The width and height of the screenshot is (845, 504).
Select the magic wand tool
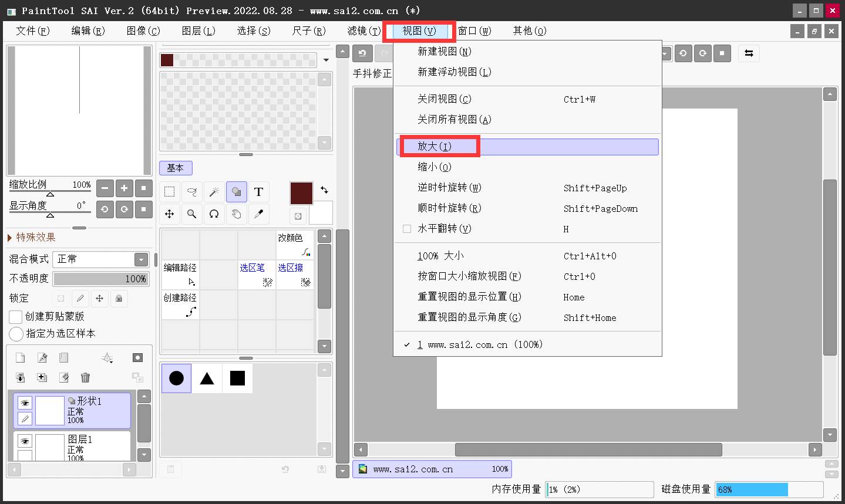(x=214, y=192)
